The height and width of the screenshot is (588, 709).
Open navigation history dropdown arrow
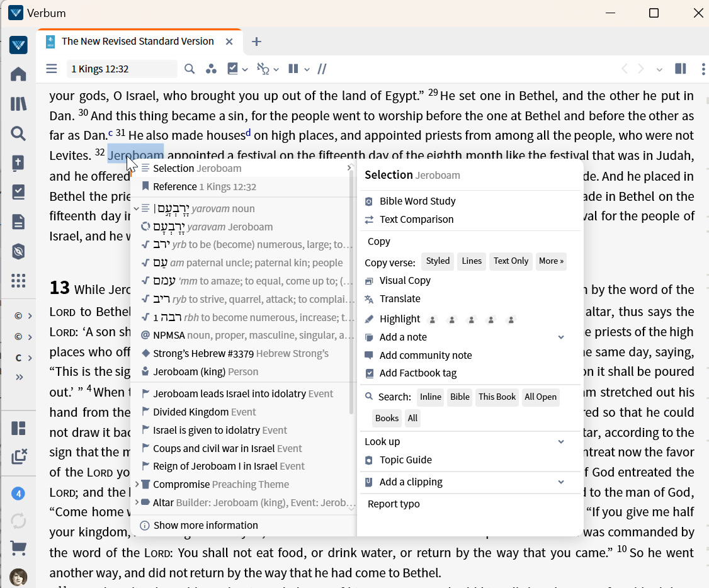(x=659, y=70)
